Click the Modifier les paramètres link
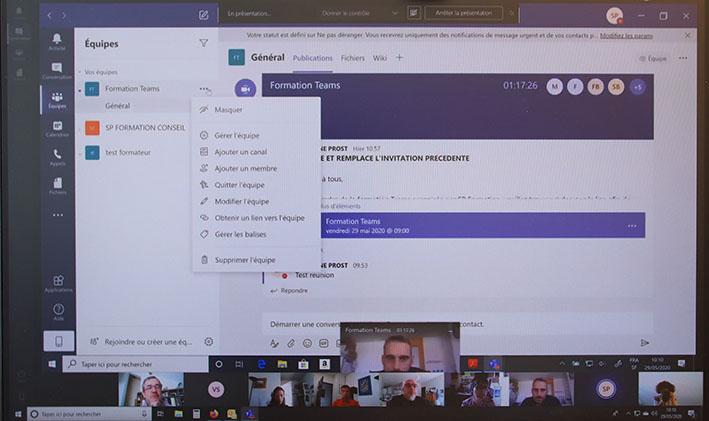The height and width of the screenshot is (421, 709). pos(626,36)
